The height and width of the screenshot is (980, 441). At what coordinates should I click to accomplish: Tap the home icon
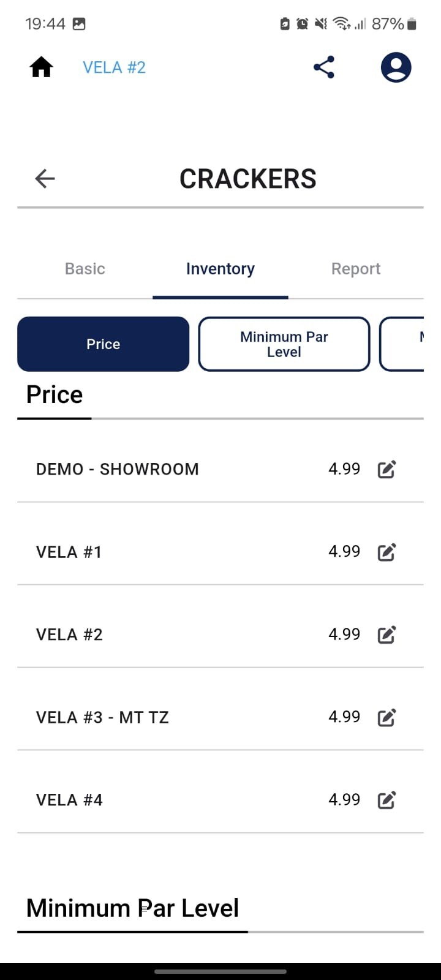coord(41,67)
